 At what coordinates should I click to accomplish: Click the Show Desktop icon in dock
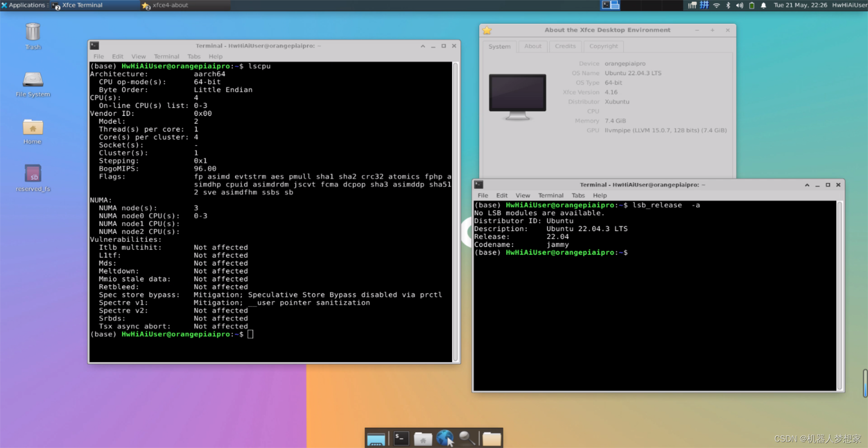point(376,439)
